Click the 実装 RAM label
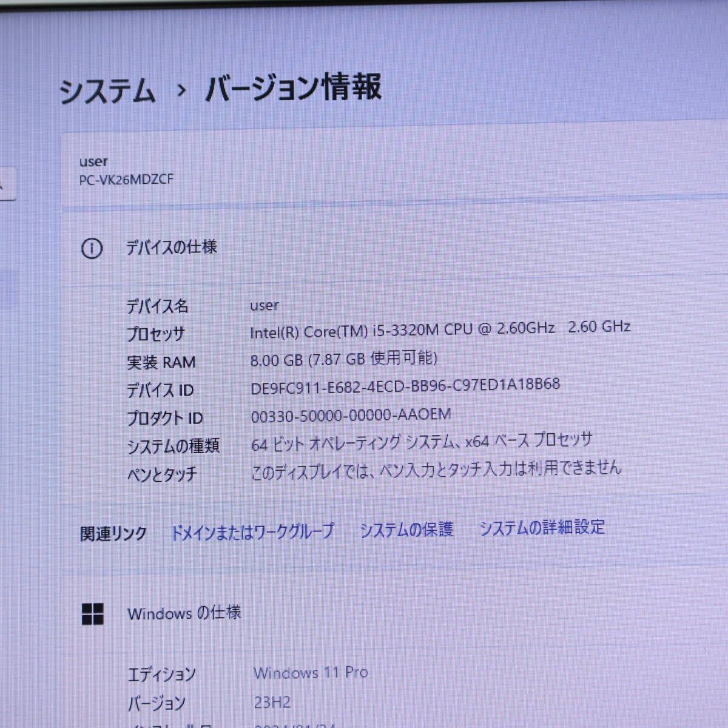The width and height of the screenshot is (728, 728). point(161,362)
